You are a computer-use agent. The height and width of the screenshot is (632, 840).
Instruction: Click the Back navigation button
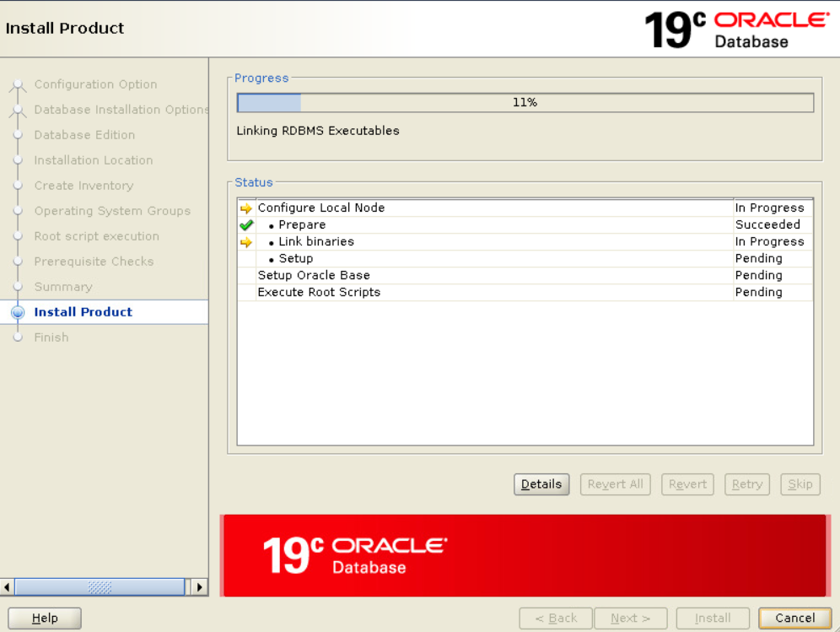pos(556,618)
